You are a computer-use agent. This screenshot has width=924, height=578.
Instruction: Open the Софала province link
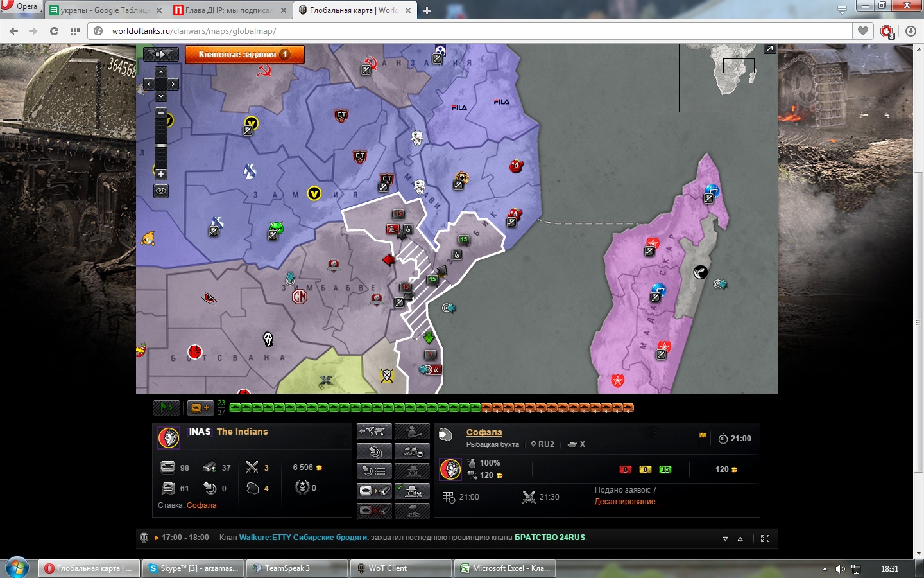pyautogui.click(x=484, y=433)
